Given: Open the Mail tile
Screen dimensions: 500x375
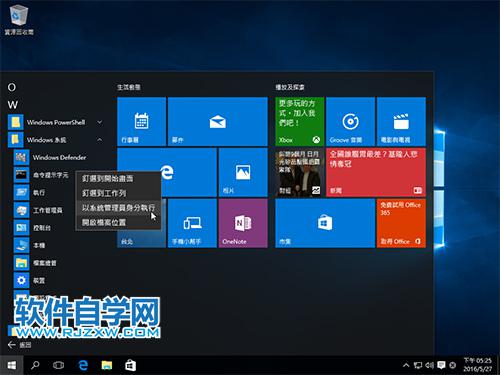Looking at the screenshot, I should click(218, 121).
